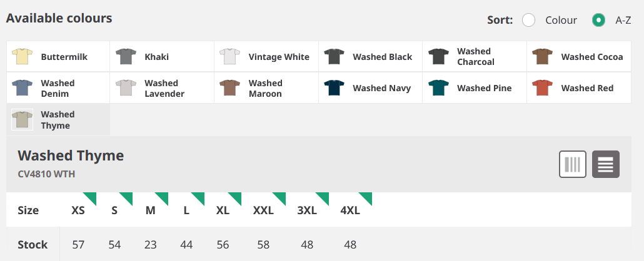644x261 pixels.
Task: Click the XXL size column header
Action: point(263,210)
